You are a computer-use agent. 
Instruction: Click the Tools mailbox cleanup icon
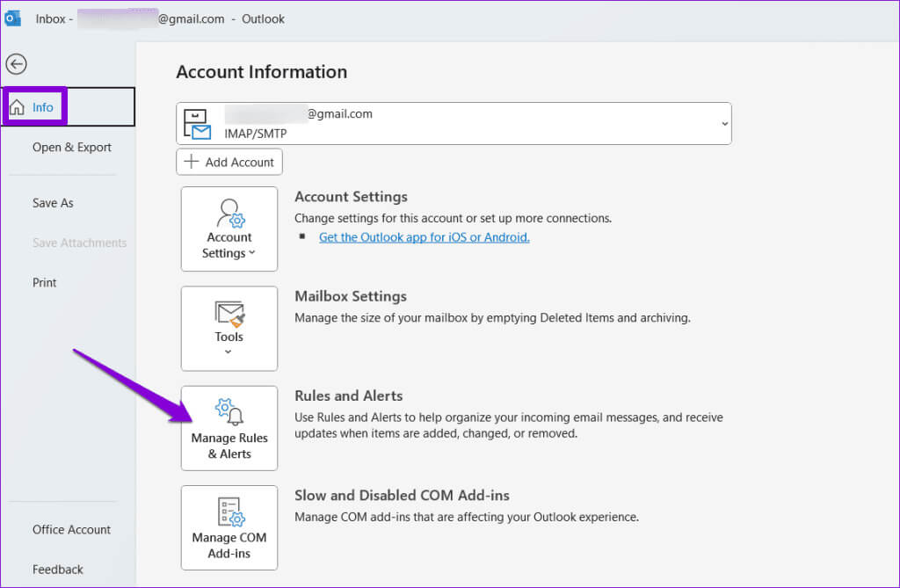click(x=229, y=313)
